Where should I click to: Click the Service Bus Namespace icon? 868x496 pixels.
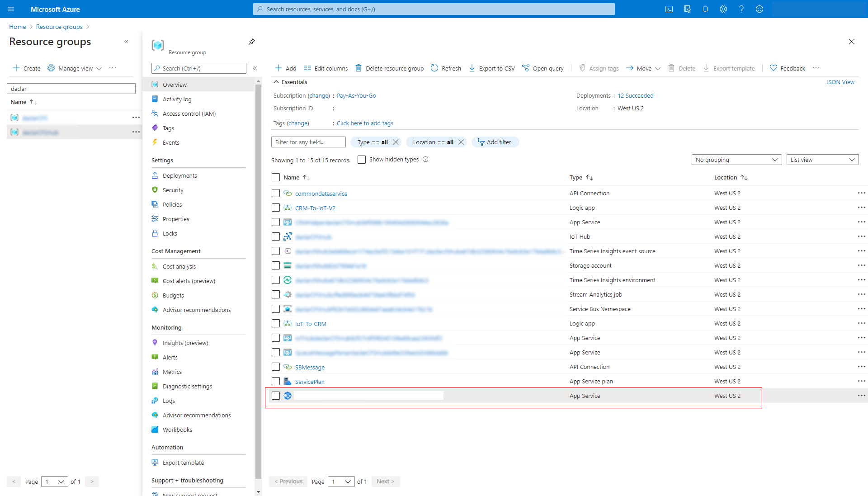pos(288,309)
